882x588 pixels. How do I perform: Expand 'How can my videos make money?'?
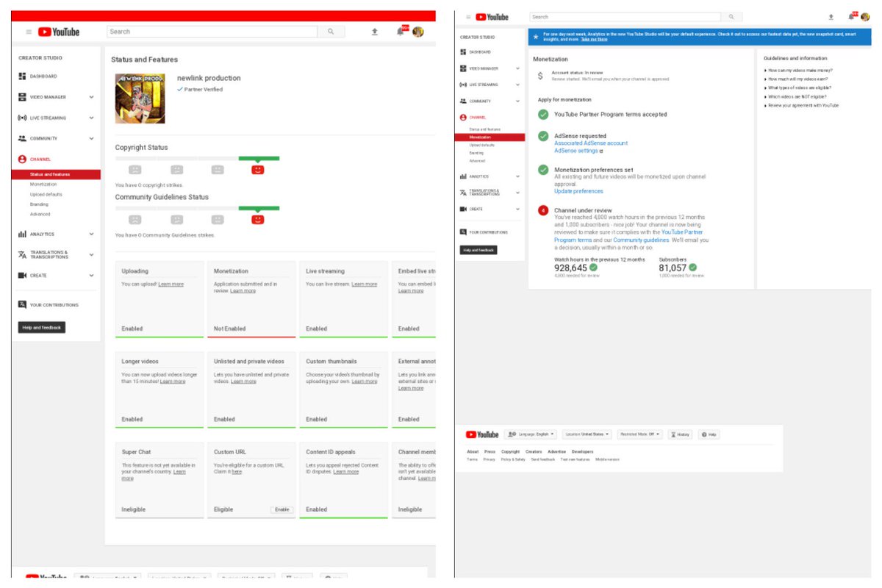click(798, 71)
